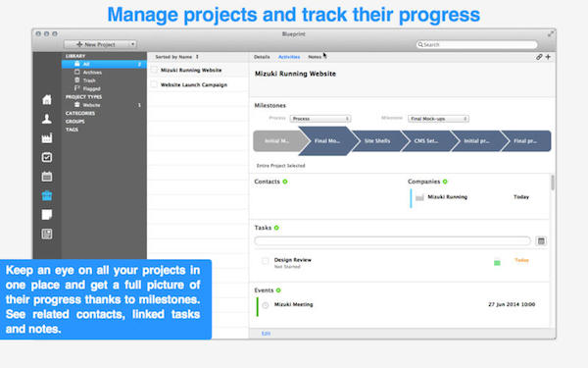Open the Home section in sidebar
Image resolution: width=588 pixels, height=368 pixels.
tap(47, 99)
